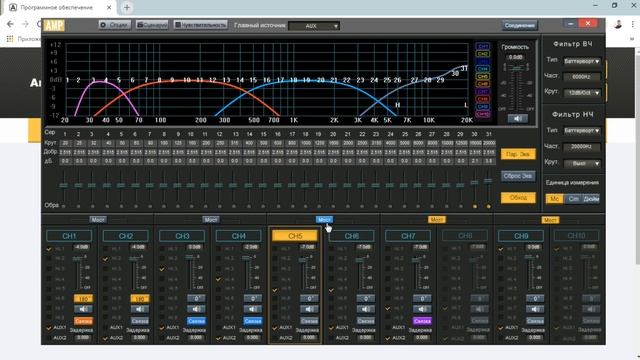Viewport: 640px width, 360px height.
Task: Click the AMP logo icon
Action: [54, 25]
